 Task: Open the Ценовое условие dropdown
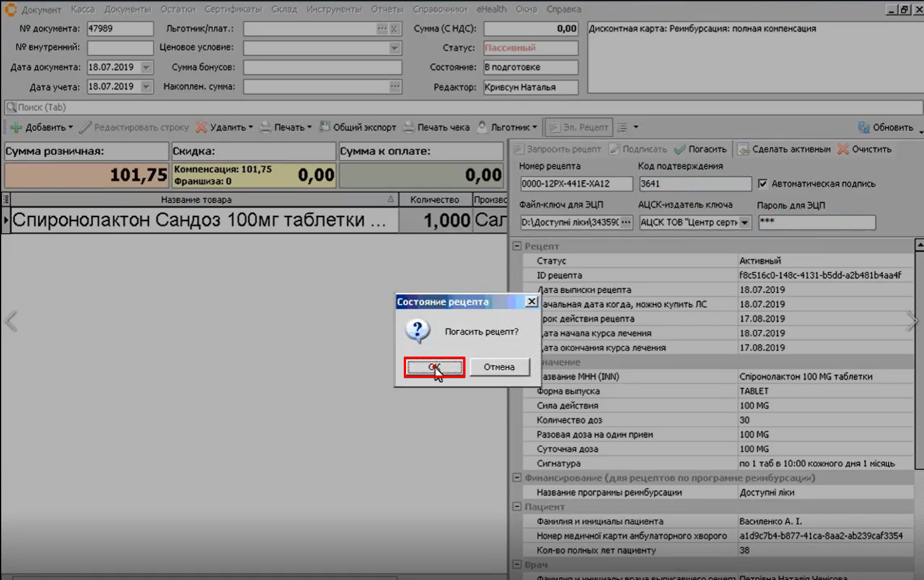pos(395,48)
